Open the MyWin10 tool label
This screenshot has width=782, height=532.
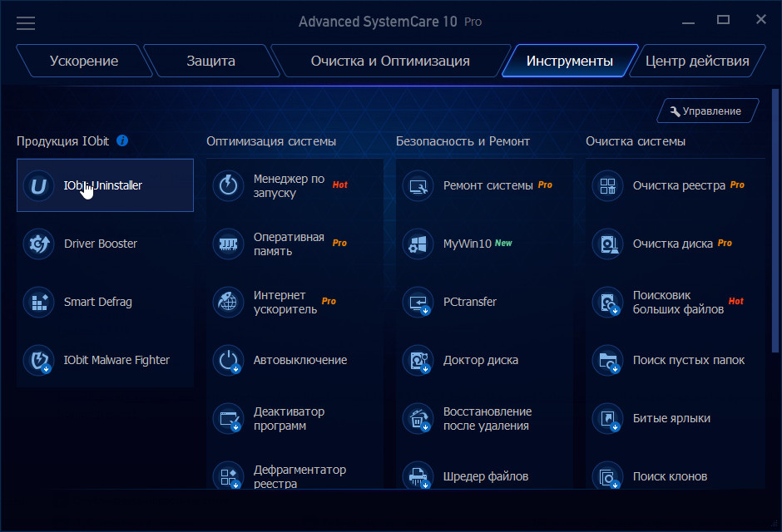(x=468, y=244)
